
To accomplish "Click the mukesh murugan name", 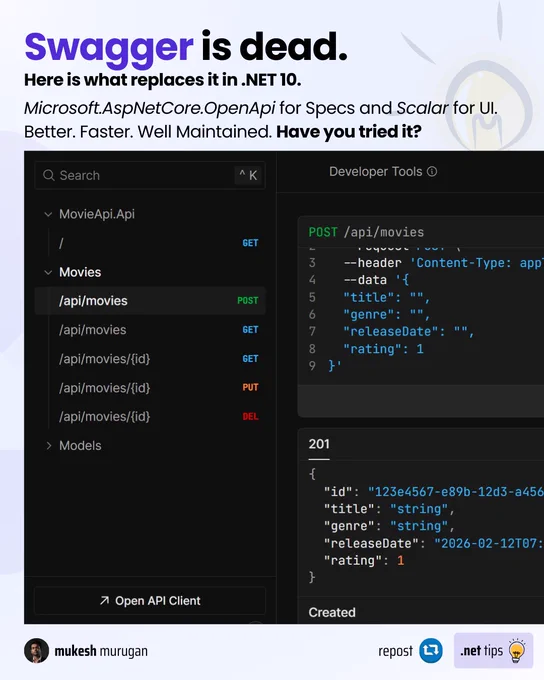I will point(101,651).
